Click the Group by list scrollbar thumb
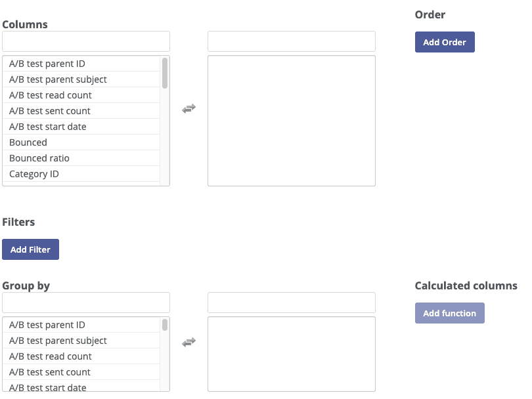The height and width of the screenshot is (399, 532). (165, 325)
